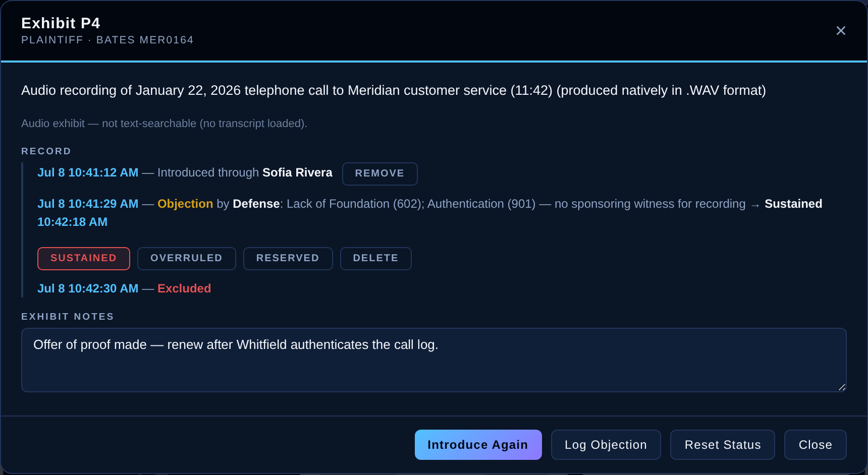Remove the Sofia Rivera introduction record
The image size is (868, 475).
379,173
